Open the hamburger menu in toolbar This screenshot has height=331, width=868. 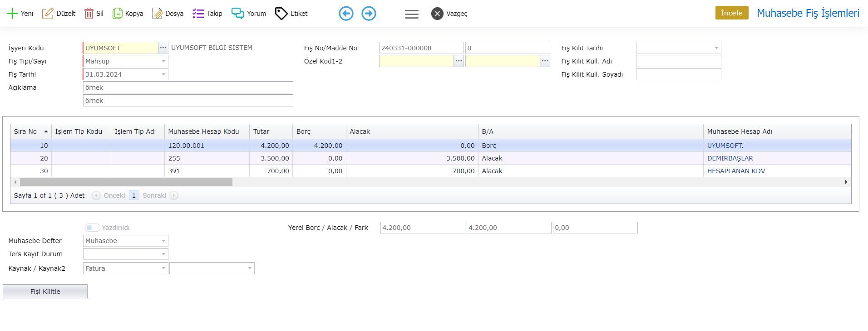coord(411,14)
